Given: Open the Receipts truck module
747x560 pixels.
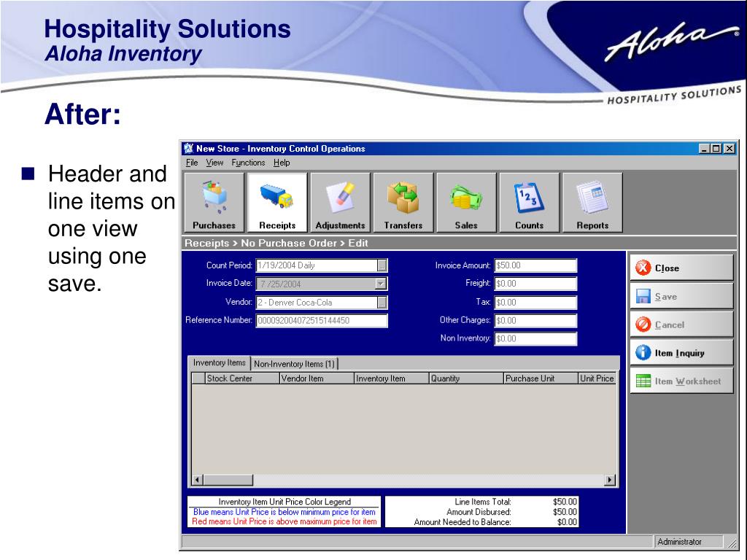Looking at the screenshot, I should (x=277, y=203).
